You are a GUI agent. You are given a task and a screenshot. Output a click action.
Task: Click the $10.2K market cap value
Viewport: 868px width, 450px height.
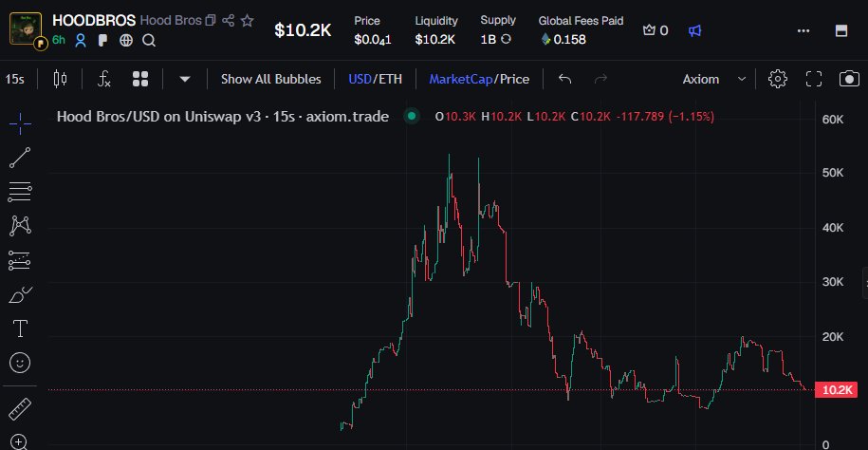pos(303,30)
